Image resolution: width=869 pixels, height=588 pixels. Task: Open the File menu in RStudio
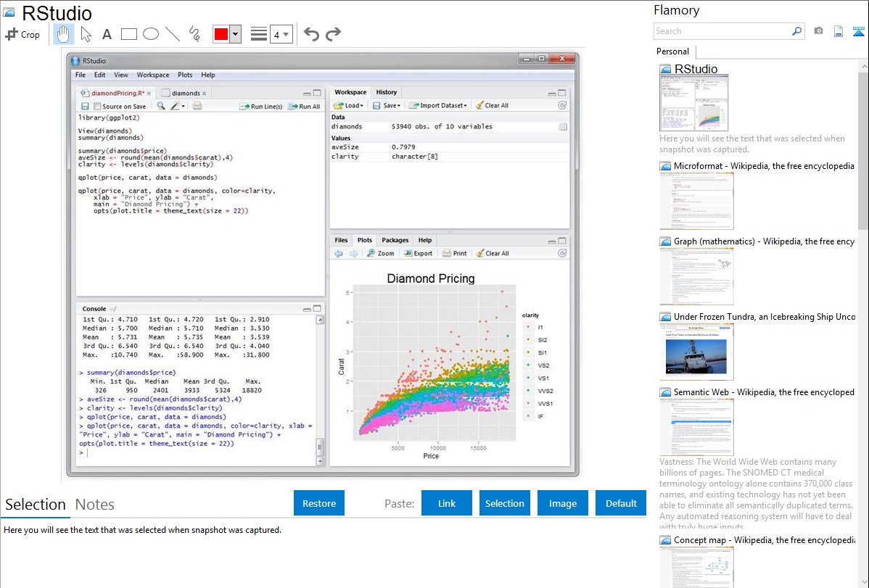81,75
